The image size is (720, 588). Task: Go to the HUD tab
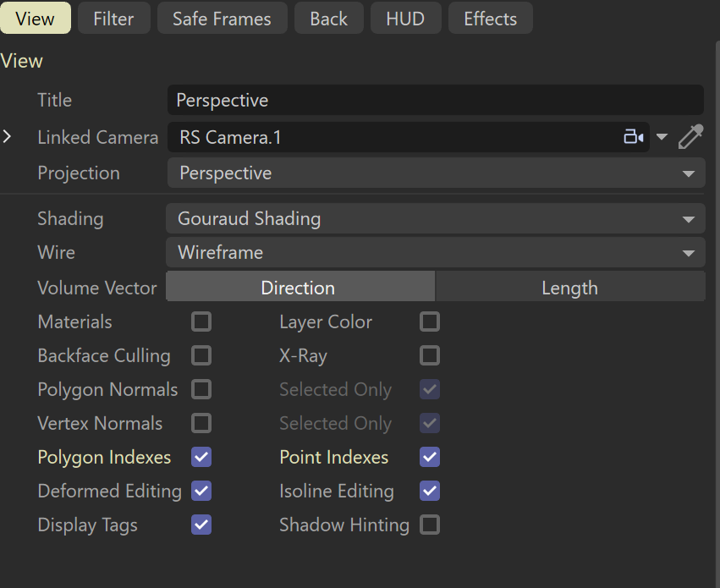coord(405,19)
